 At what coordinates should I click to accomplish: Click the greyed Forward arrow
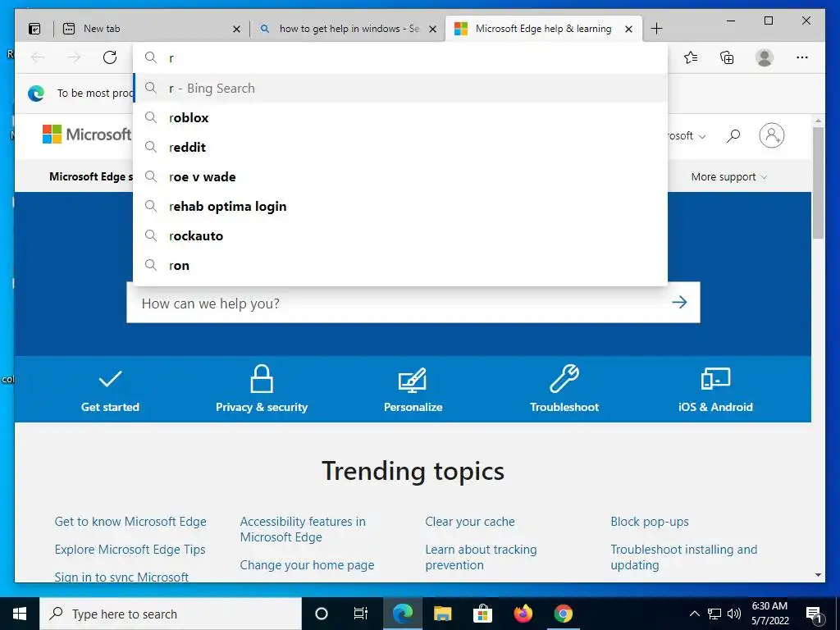point(74,57)
